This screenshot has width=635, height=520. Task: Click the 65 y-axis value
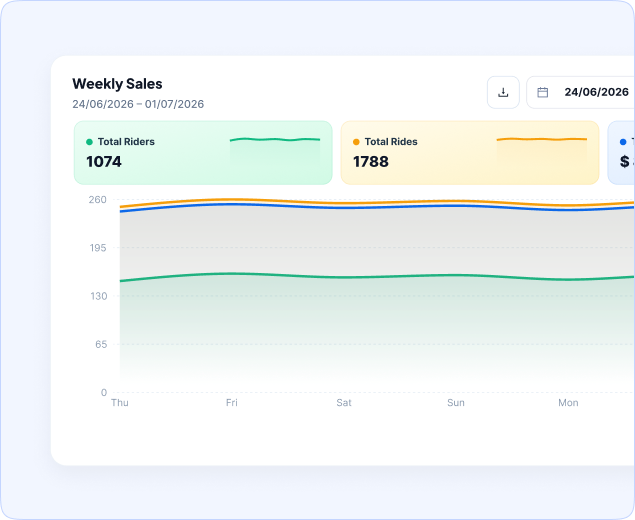[x=101, y=344]
